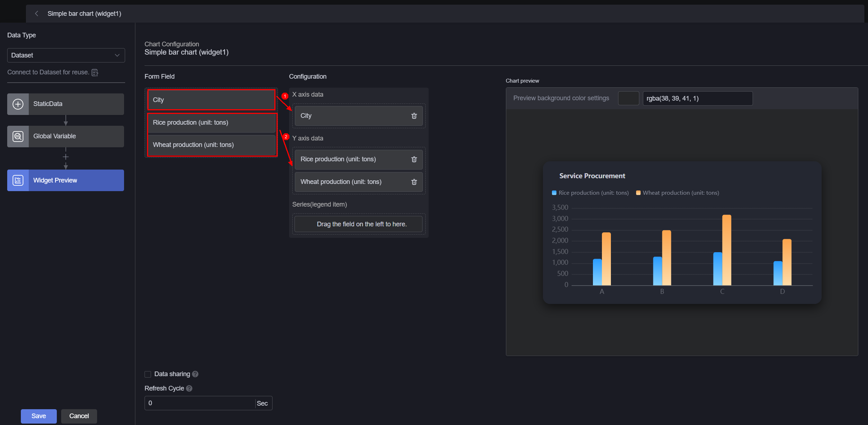Open the Data Type Dataset dropdown
The image size is (868, 425).
(x=66, y=55)
